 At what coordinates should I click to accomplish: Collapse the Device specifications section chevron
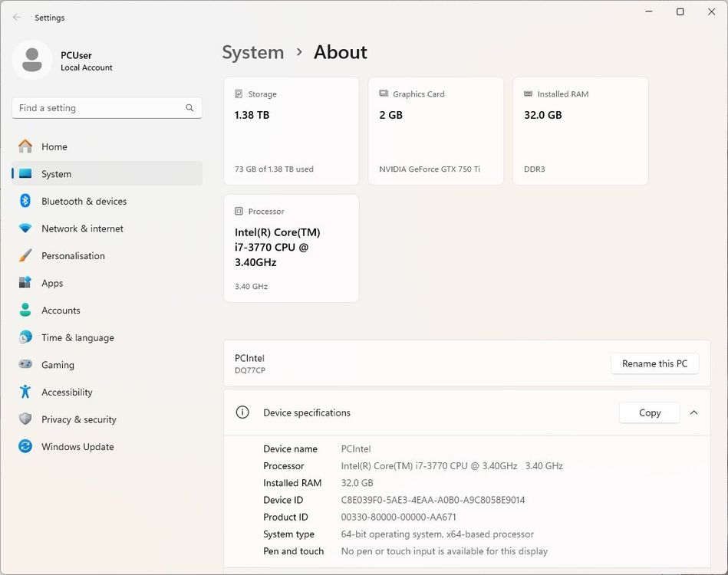[x=693, y=412]
